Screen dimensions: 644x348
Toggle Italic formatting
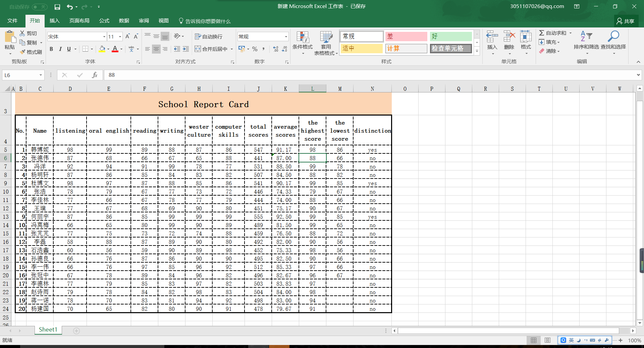pos(60,49)
